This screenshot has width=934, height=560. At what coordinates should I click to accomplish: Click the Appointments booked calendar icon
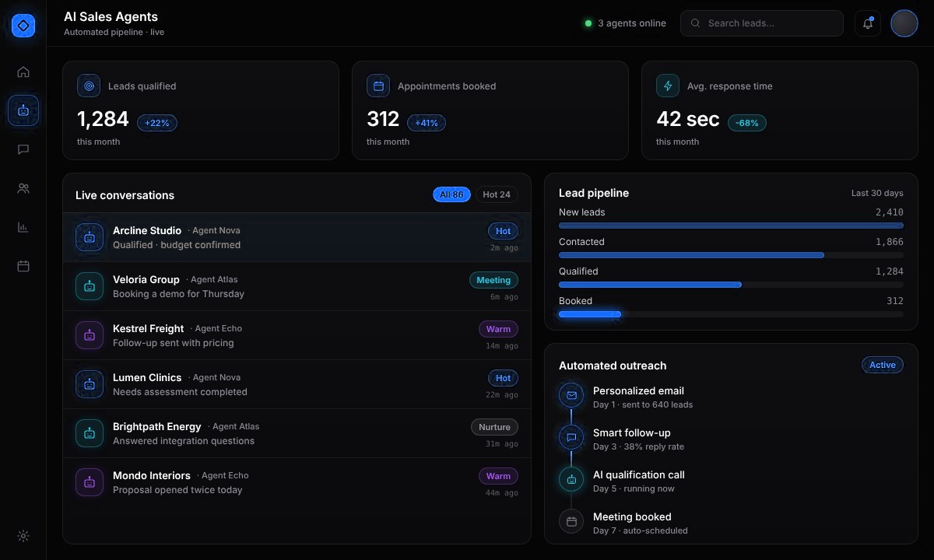pos(378,86)
